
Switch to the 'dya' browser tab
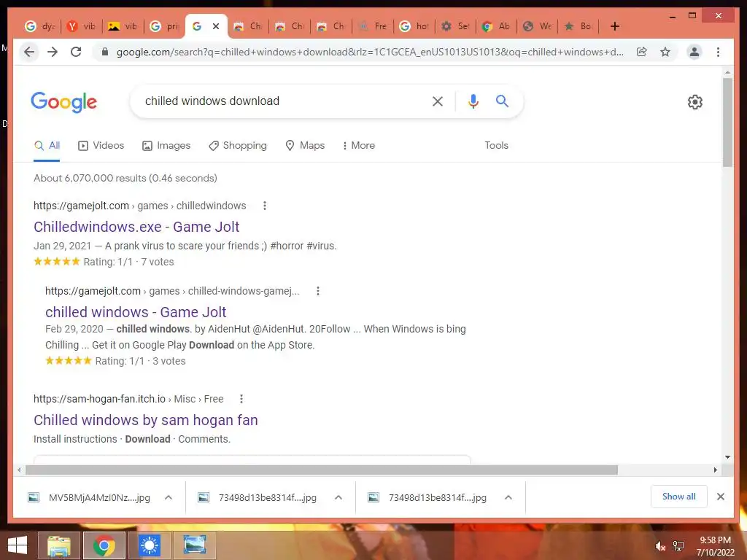[40, 26]
